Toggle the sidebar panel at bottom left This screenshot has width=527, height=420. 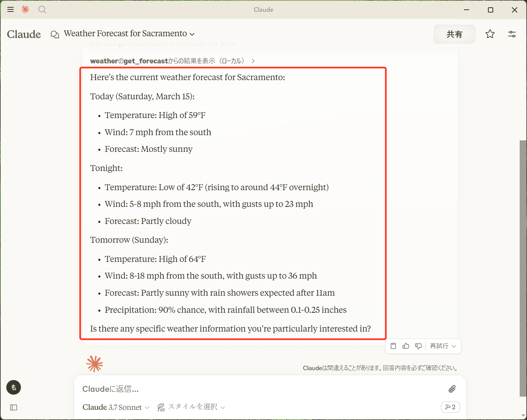[14, 407]
